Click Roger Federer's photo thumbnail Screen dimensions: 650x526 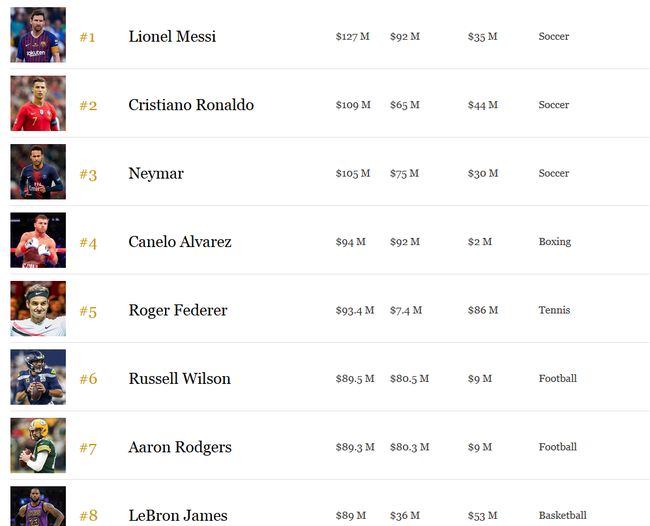pyautogui.click(x=38, y=309)
